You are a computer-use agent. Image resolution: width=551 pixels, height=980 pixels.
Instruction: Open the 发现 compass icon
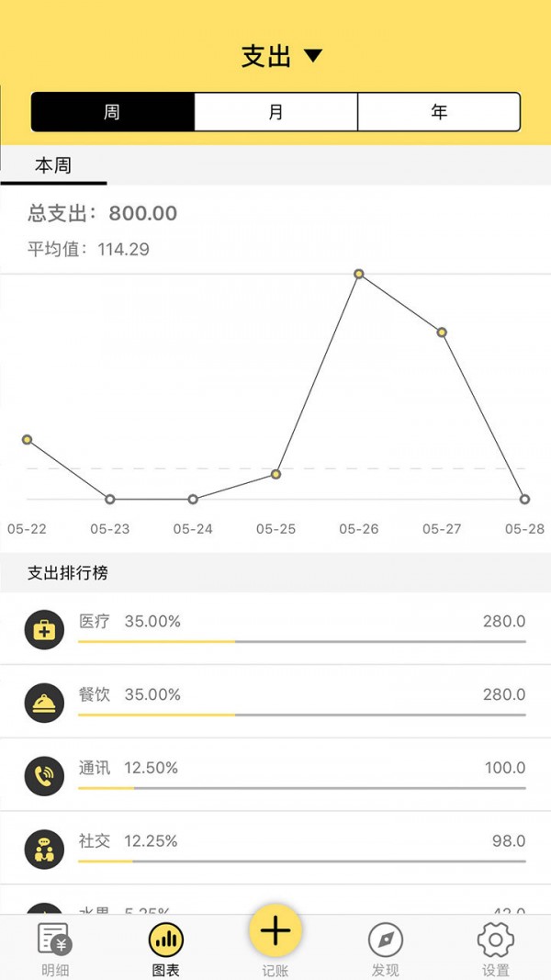(386, 941)
